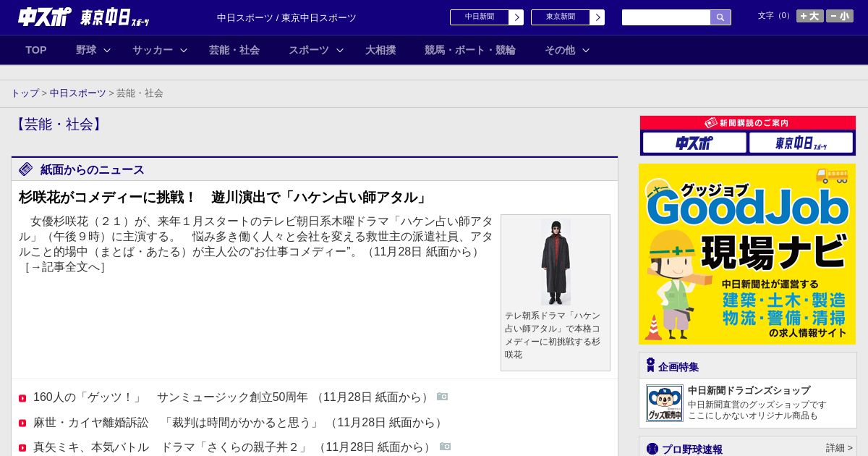Click the arrow beside the 東京新聞 button
This screenshot has width=868, height=456.
tap(597, 17)
